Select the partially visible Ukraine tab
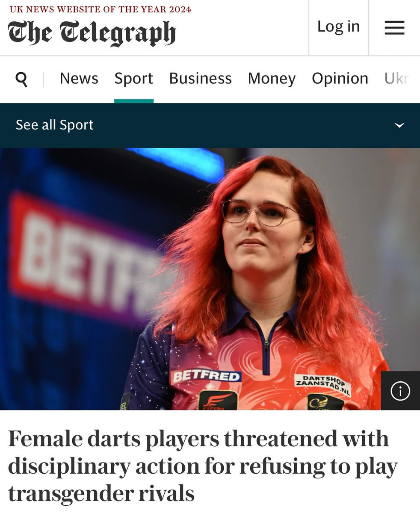 pyautogui.click(x=397, y=79)
